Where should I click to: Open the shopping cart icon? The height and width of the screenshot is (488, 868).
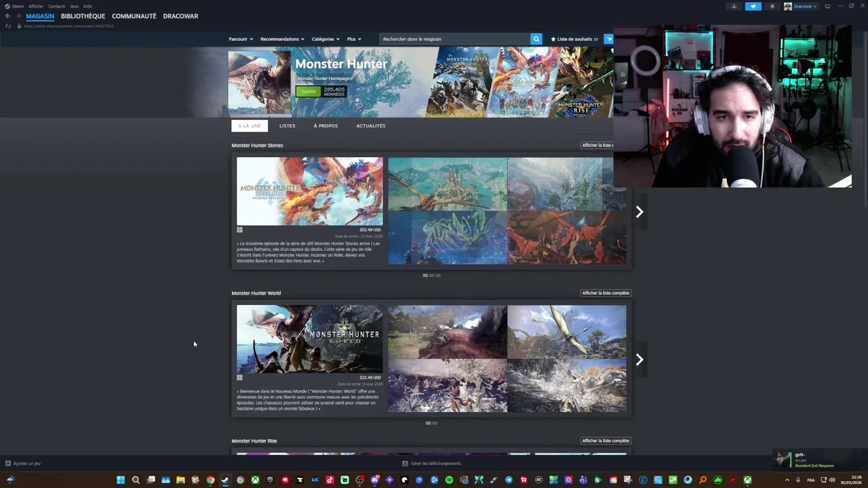point(609,39)
